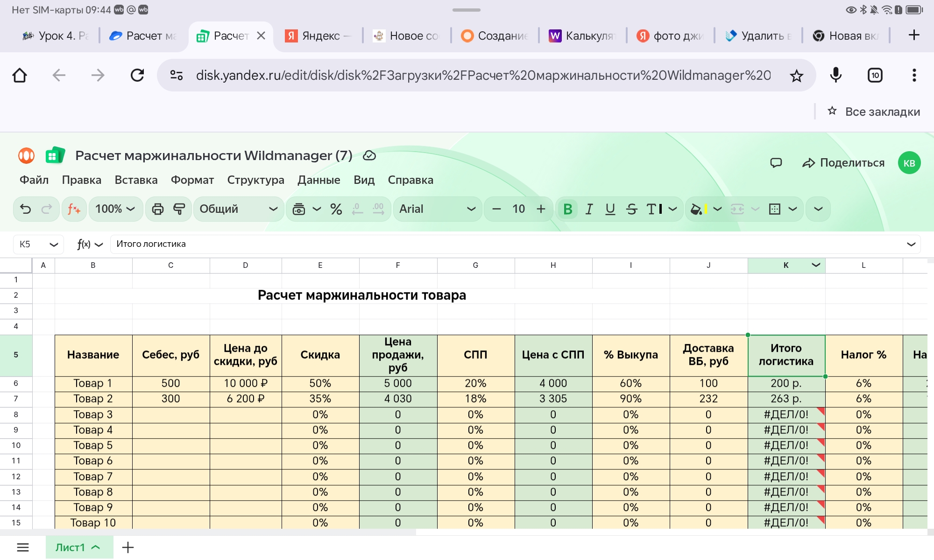
Task: Open the Данные menu
Action: 319,180
